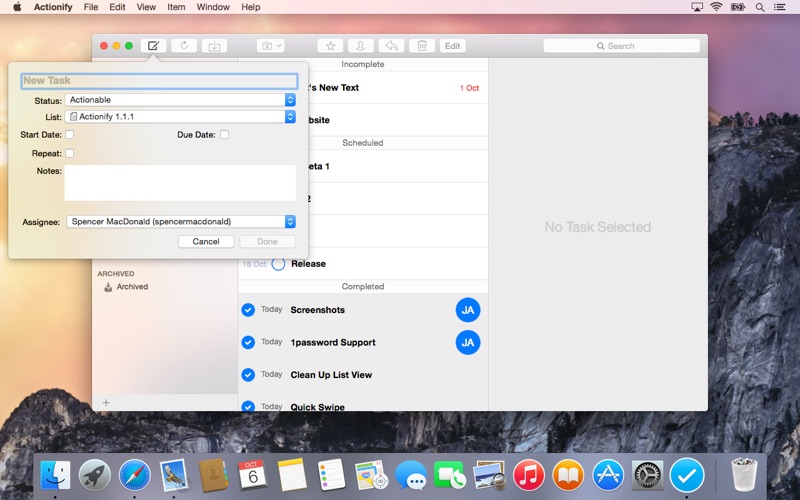Open the File menu
800x500 pixels.
(91, 7)
